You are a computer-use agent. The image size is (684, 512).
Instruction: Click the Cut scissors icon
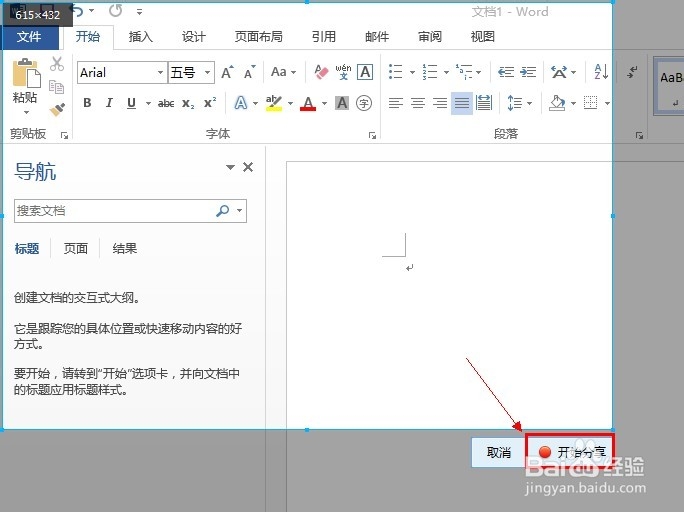(x=57, y=64)
